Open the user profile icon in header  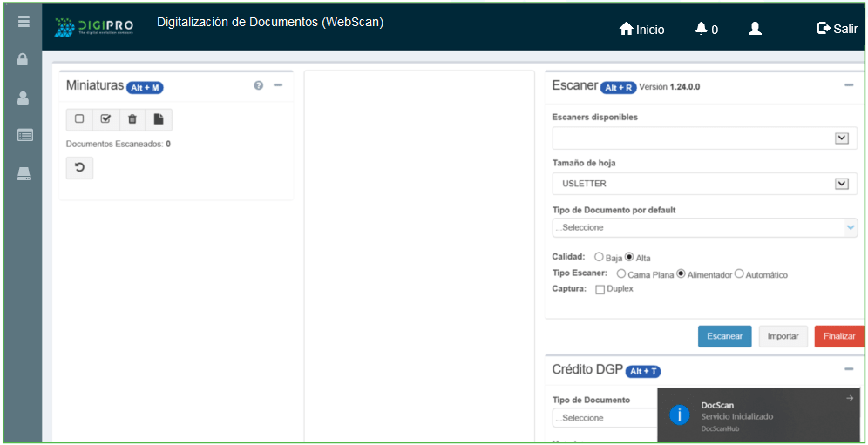[755, 29]
